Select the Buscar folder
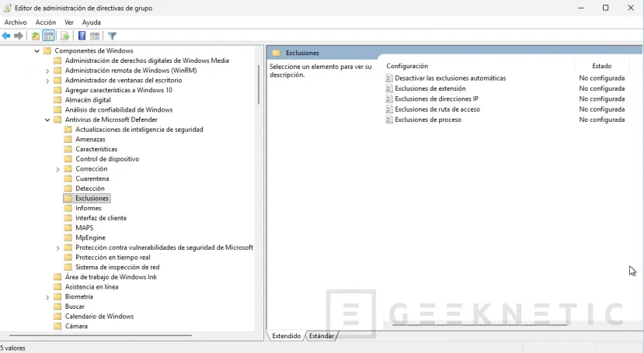Viewport: 644px width, 353px height. click(75, 306)
